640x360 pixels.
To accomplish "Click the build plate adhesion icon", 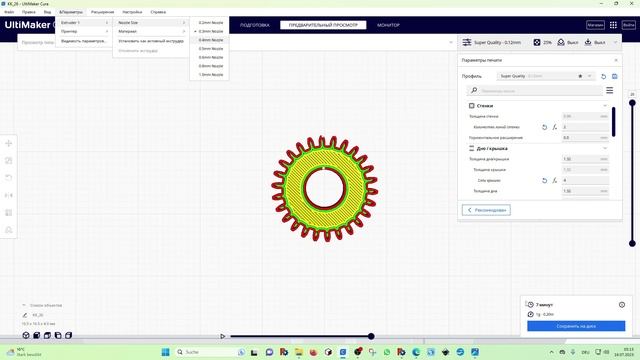I will 588,42.
